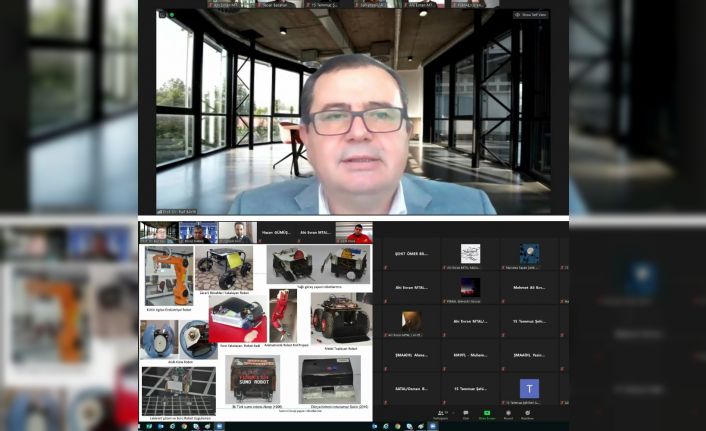706x431 pixels.
Task: Select participant tile with purple T avatar
Action: 529,388
